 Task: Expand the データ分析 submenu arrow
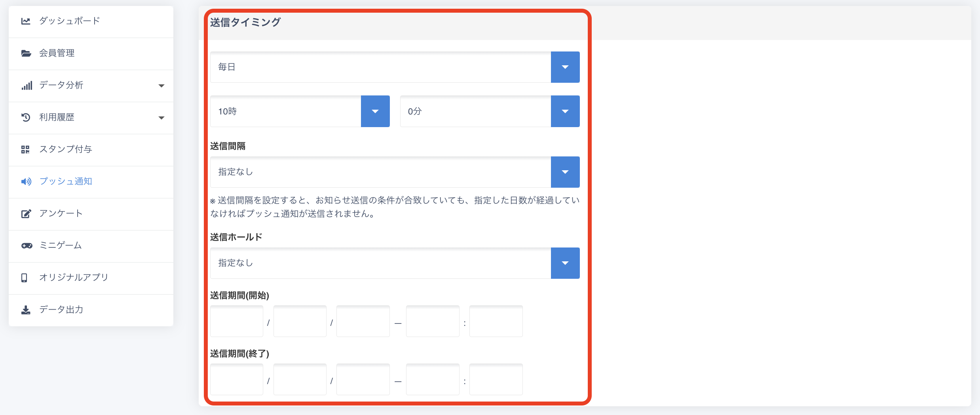(161, 86)
